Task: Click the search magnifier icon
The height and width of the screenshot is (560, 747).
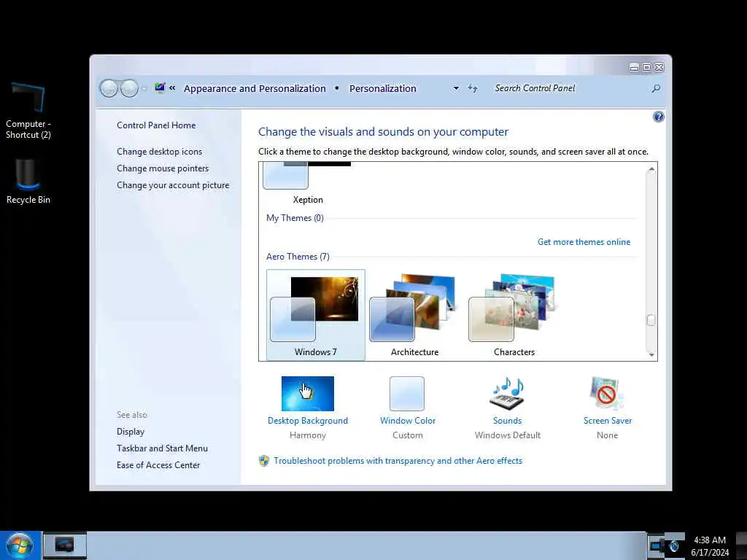Action: pos(656,88)
